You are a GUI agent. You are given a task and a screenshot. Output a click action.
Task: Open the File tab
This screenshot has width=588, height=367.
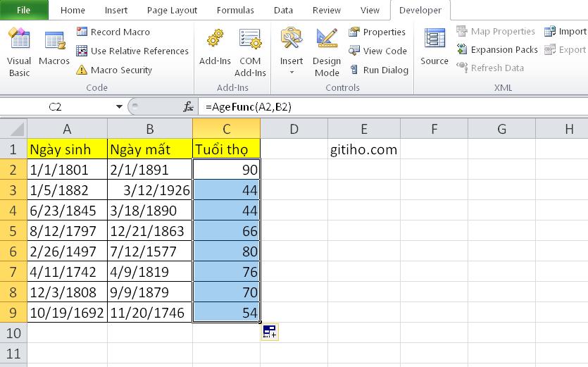(24, 10)
